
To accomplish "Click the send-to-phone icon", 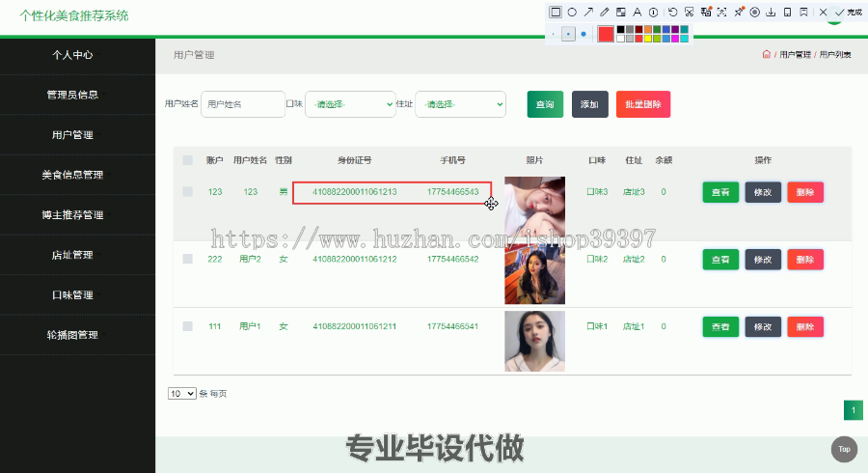I will tap(787, 13).
